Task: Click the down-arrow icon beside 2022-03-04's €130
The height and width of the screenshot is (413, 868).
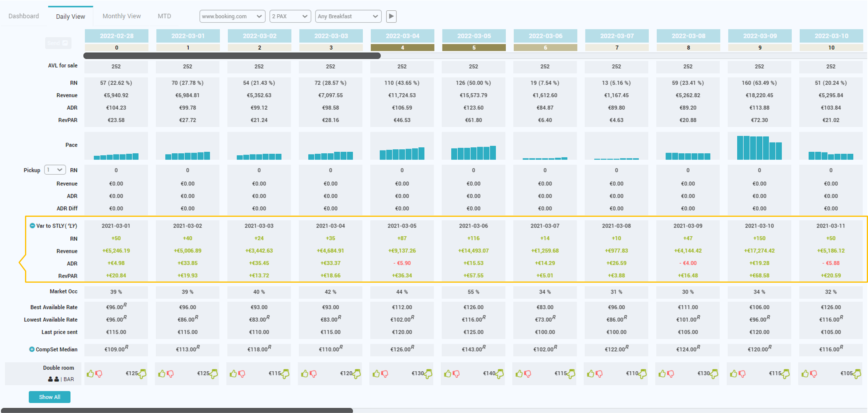Action: pyautogui.click(x=428, y=374)
